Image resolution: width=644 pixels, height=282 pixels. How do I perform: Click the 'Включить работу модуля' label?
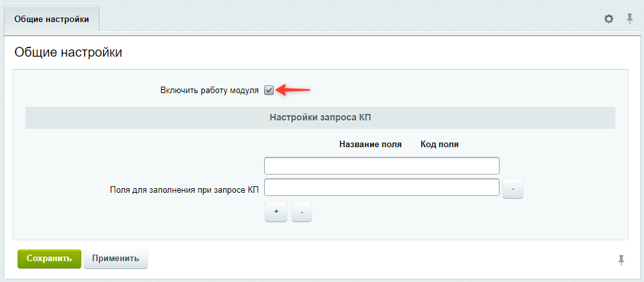pyautogui.click(x=209, y=91)
